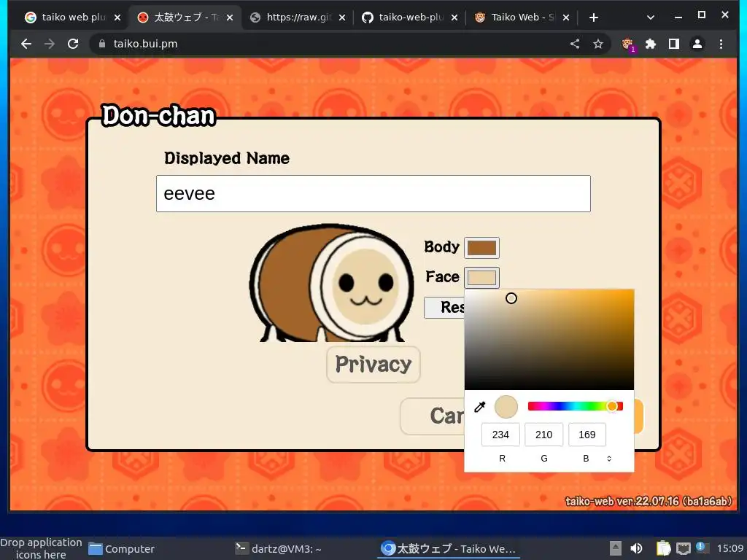Open a new tab with plus button

click(x=594, y=17)
